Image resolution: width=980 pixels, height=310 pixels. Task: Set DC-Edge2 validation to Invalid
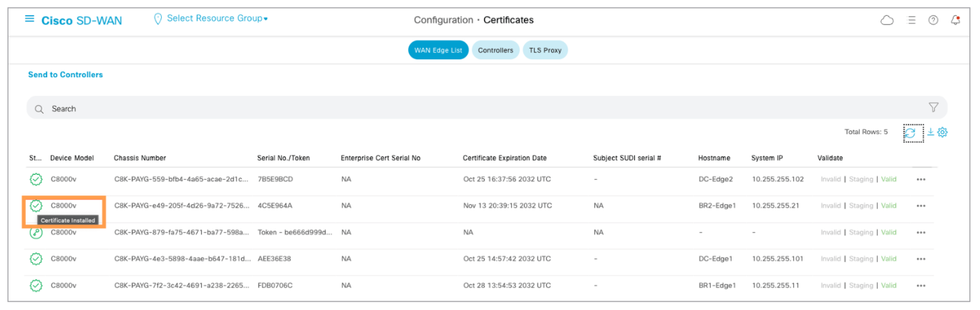coord(830,179)
